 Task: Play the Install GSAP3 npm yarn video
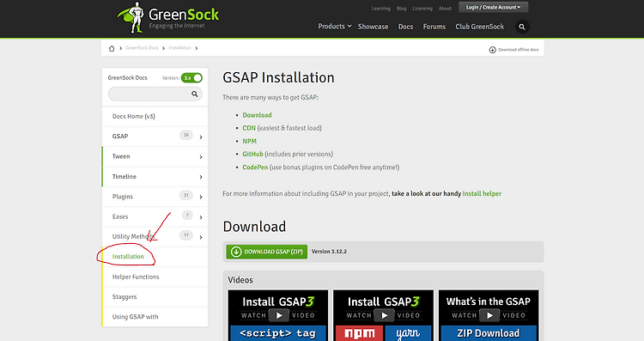383,315
